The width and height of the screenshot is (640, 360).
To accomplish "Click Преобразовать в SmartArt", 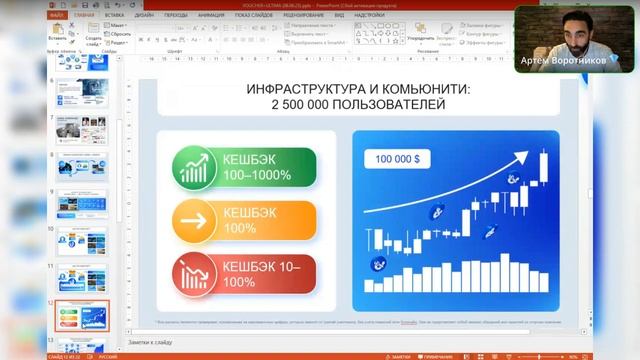I will coord(316,42).
